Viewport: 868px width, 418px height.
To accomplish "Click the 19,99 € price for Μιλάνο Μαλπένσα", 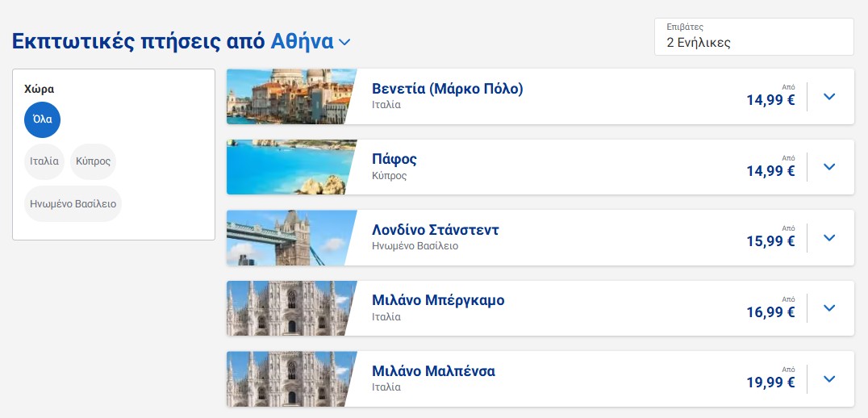I will 770,383.
